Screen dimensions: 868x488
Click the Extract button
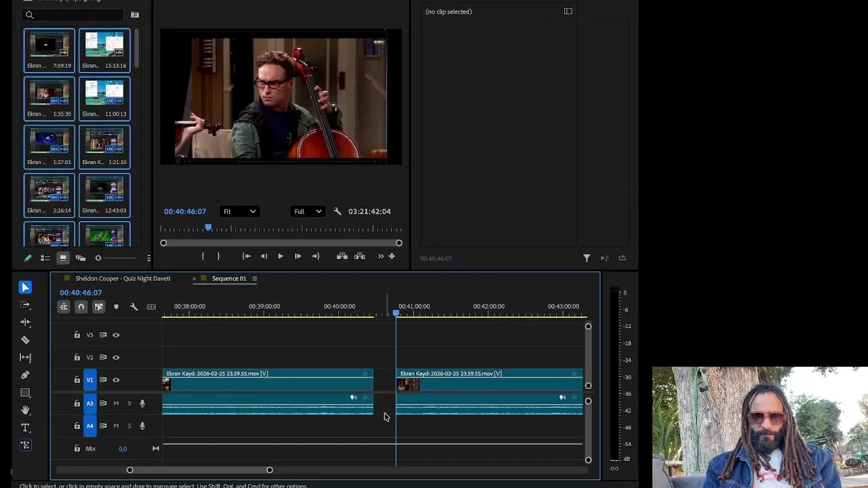(359, 256)
